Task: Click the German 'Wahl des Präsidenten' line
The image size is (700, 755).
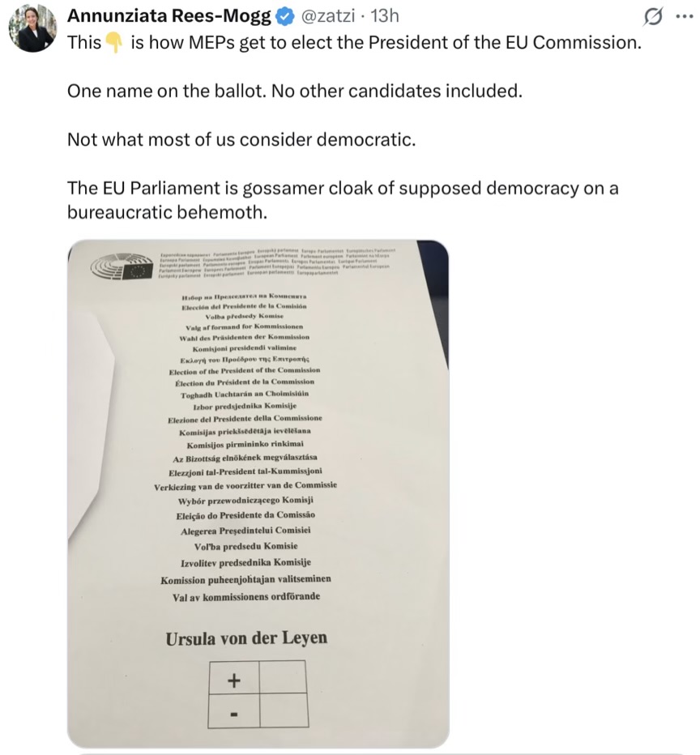Action: (x=244, y=336)
